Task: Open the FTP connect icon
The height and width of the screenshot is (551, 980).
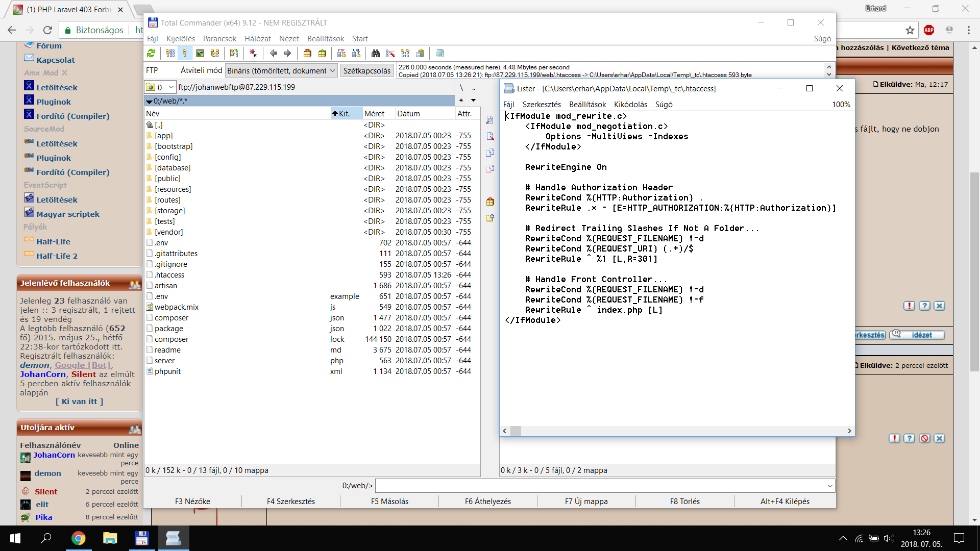Action: tap(341, 53)
